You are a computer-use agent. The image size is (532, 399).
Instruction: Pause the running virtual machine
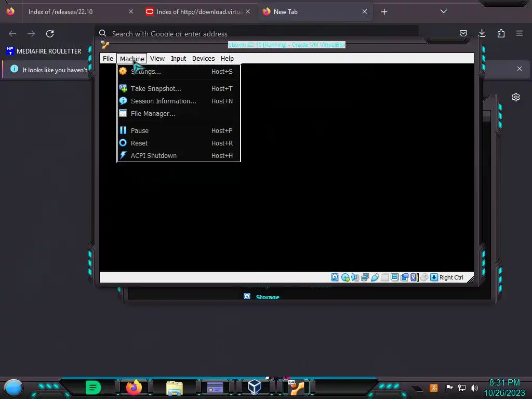point(179,130)
